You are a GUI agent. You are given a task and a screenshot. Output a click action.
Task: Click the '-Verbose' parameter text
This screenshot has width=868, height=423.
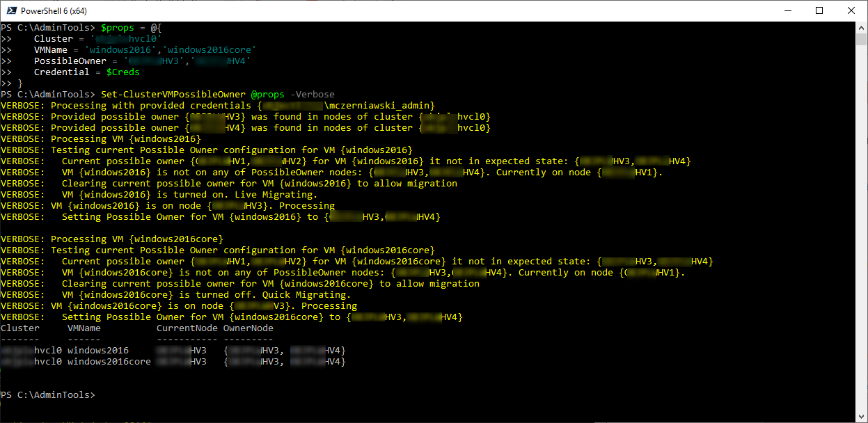click(312, 95)
